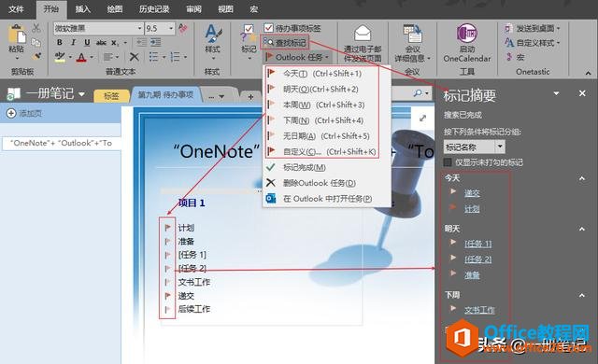
Task: Open the 递交 link in tag summary
Action: [x=472, y=193]
